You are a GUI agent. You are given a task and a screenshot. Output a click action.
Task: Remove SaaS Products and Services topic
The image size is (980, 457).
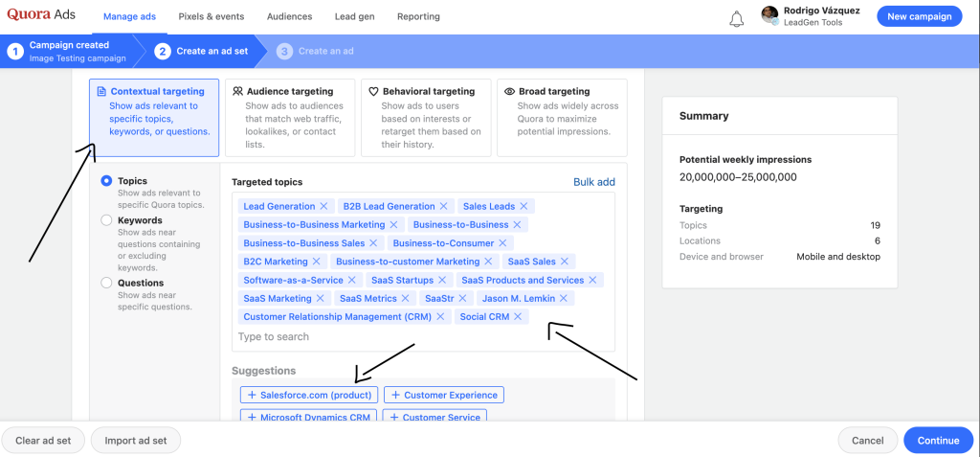click(592, 280)
